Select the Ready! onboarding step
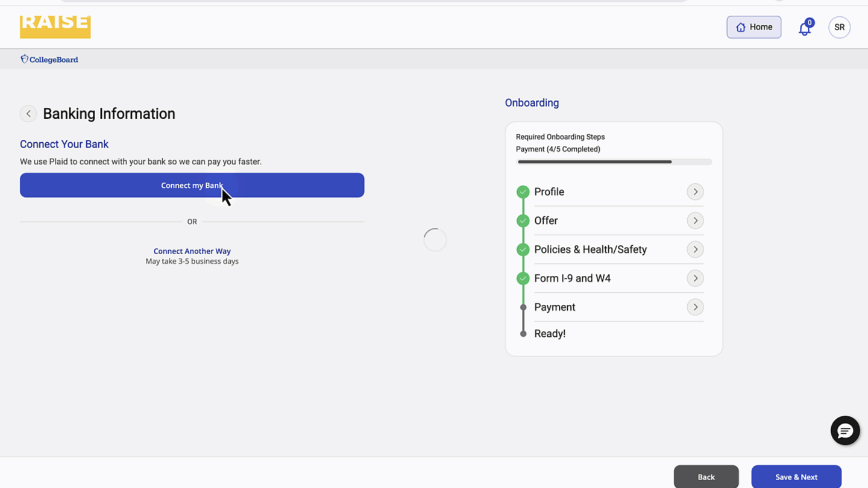 click(x=550, y=334)
